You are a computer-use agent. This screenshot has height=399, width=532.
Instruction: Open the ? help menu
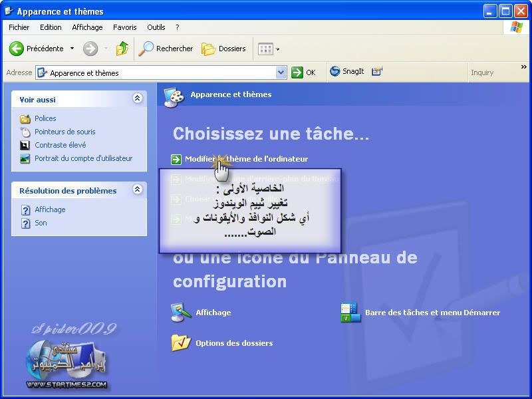(177, 27)
